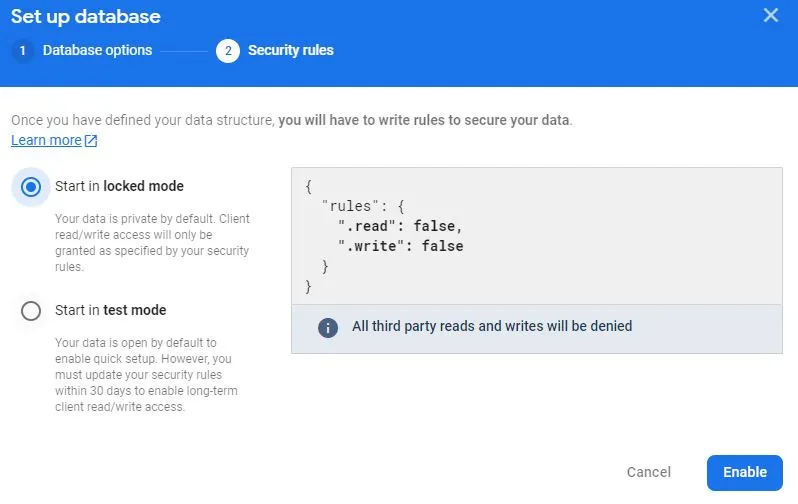Click the Enable button
Viewport: 798px width, 504px height.
(x=745, y=472)
